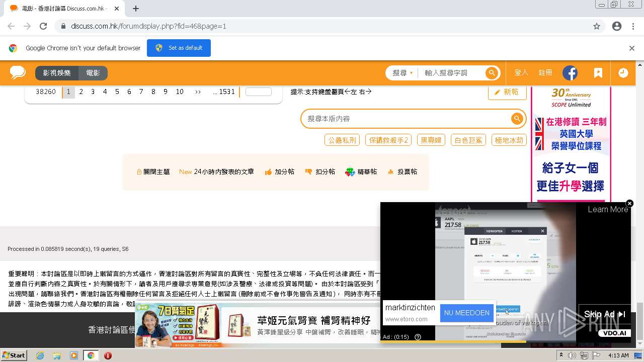Click the forum speech-bubble logo icon
The image size is (644, 362).
coord(18,73)
